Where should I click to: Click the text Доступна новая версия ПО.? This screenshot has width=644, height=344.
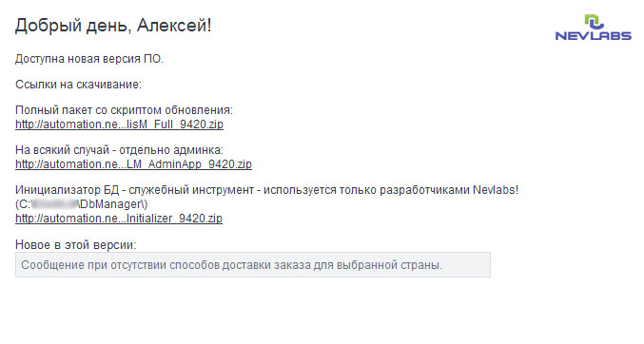(89, 59)
